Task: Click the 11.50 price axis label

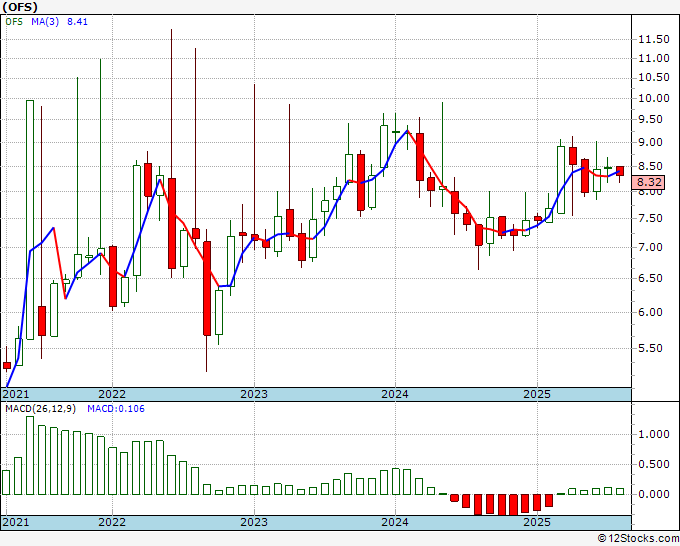Action: 654,39
